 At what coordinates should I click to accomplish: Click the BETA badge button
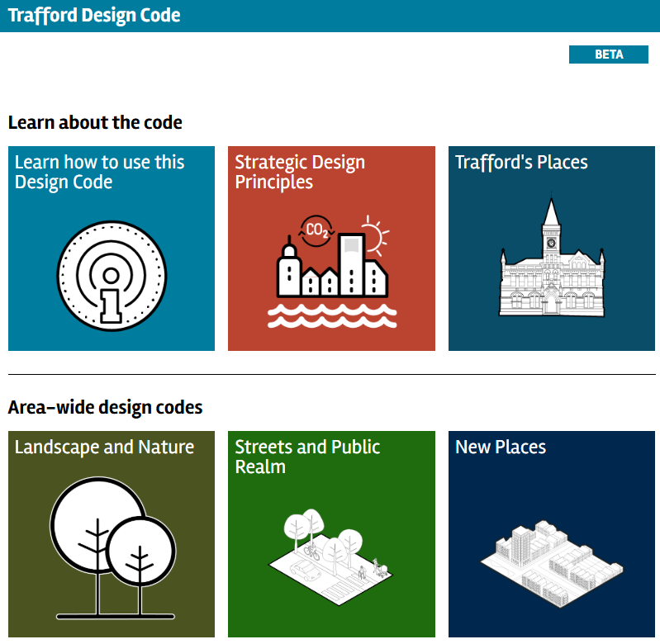[608, 54]
